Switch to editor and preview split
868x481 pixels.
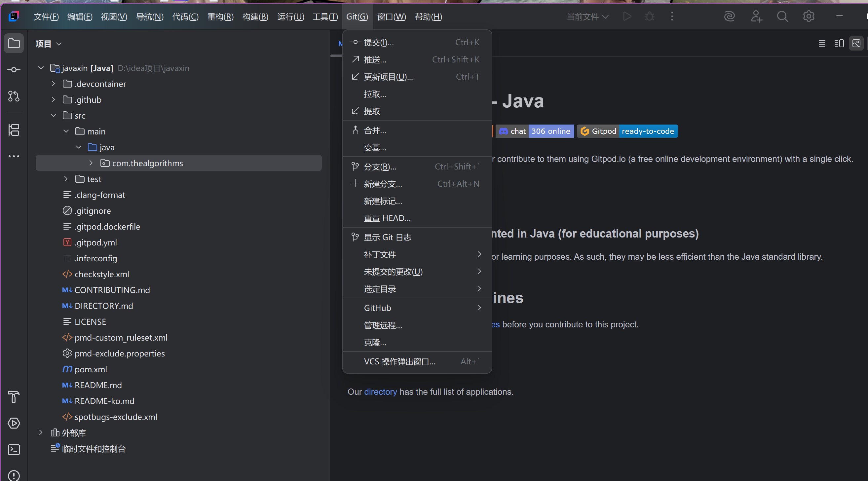click(839, 44)
